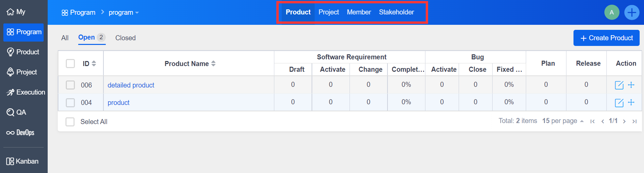Image resolution: width=644 pixels, height=173 pixels.
Task: Open Kanban from the sidebar
Action: [24, 161]
